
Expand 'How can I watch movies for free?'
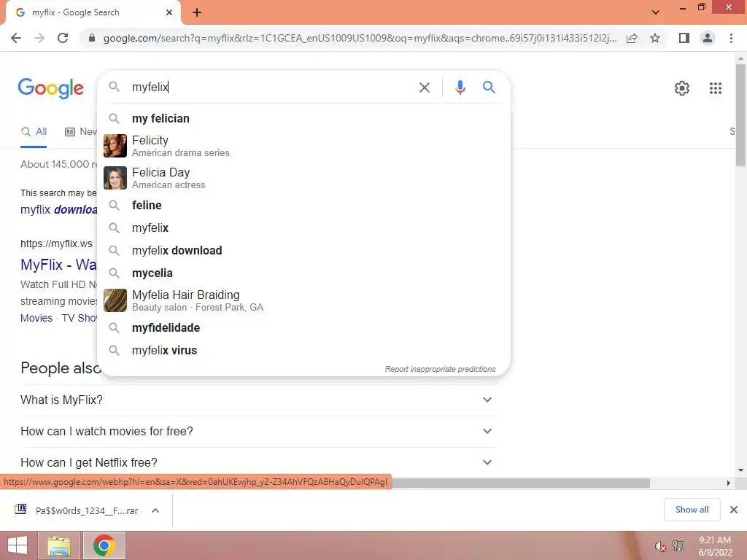point(258,432)
